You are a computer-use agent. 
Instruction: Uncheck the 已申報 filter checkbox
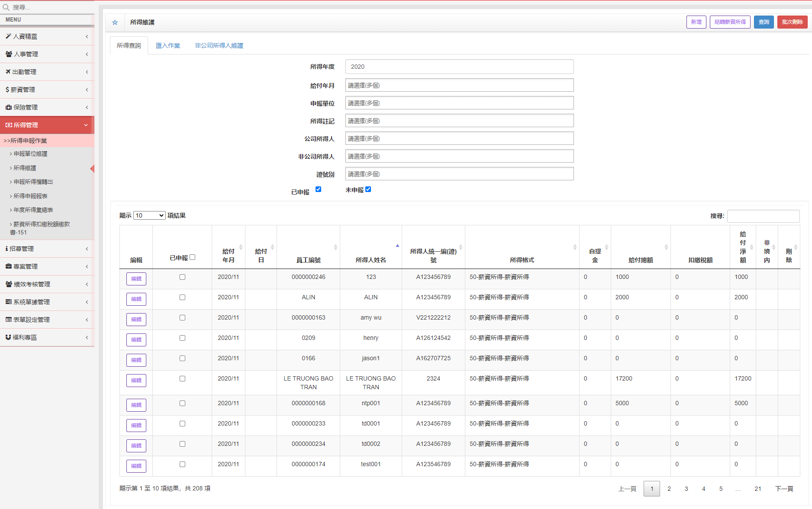(x=318, y=189)
